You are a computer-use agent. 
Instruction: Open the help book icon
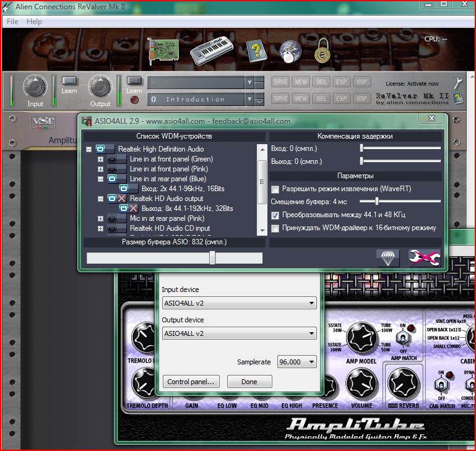tap(256, 51)
